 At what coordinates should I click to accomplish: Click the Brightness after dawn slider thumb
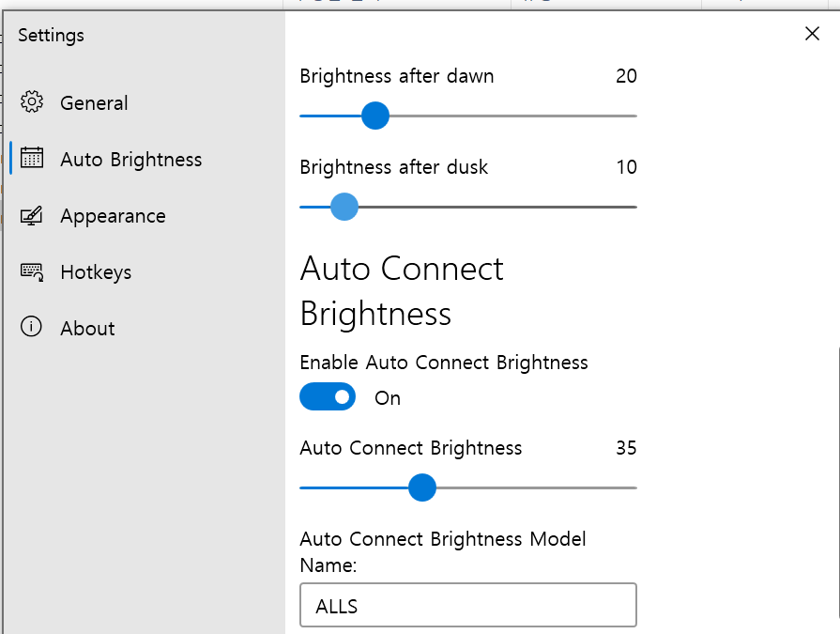coord(375,116)
